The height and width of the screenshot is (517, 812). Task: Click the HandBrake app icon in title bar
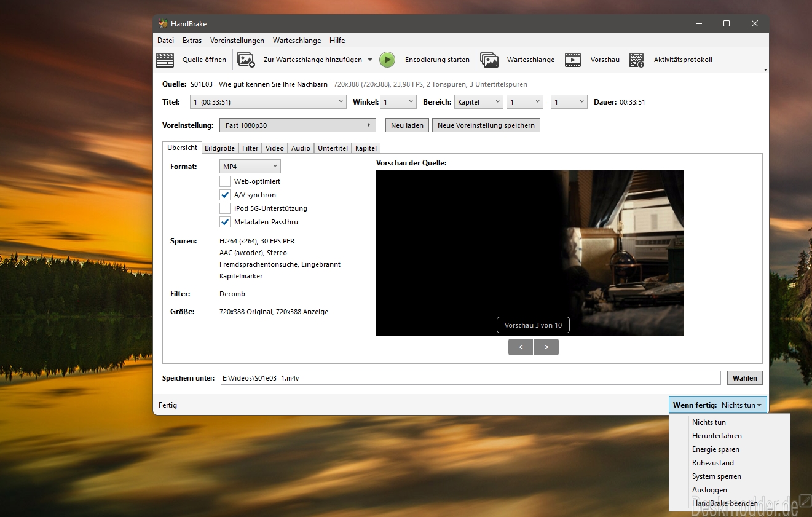click(x=163, y=23)
